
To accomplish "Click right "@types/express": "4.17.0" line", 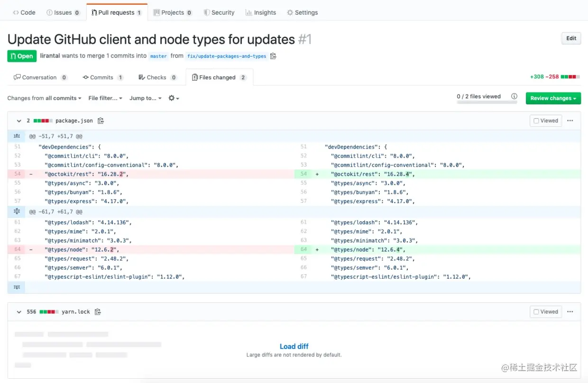I will click(x=373, y=201).
